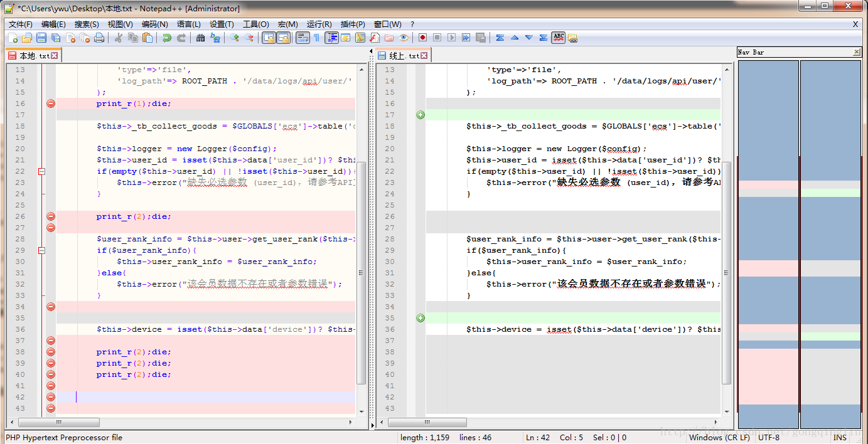
Task: Click the Copy toolbar icon
Action: pos(133,38)
